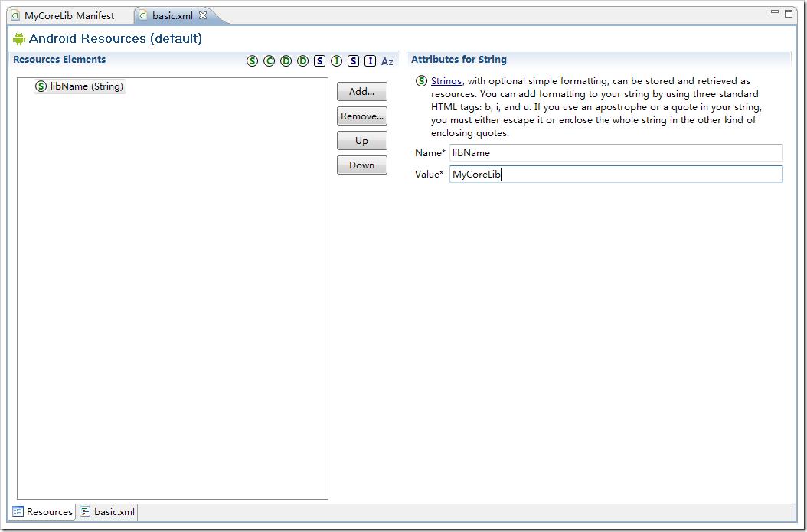Toggle the square S filter icon right of circled I
Viewport: 807px width, 532px height.
[x=353, y=61]
